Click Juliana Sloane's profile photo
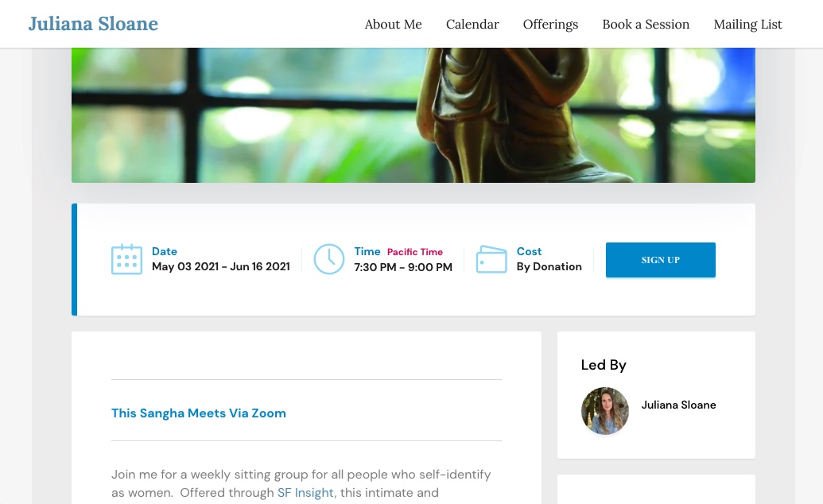 pos(604,410)
